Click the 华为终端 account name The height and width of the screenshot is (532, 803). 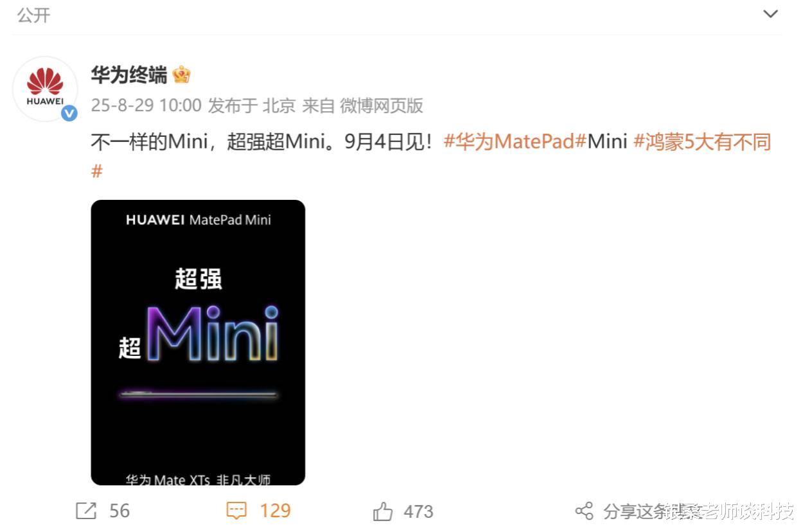(129, 75)
